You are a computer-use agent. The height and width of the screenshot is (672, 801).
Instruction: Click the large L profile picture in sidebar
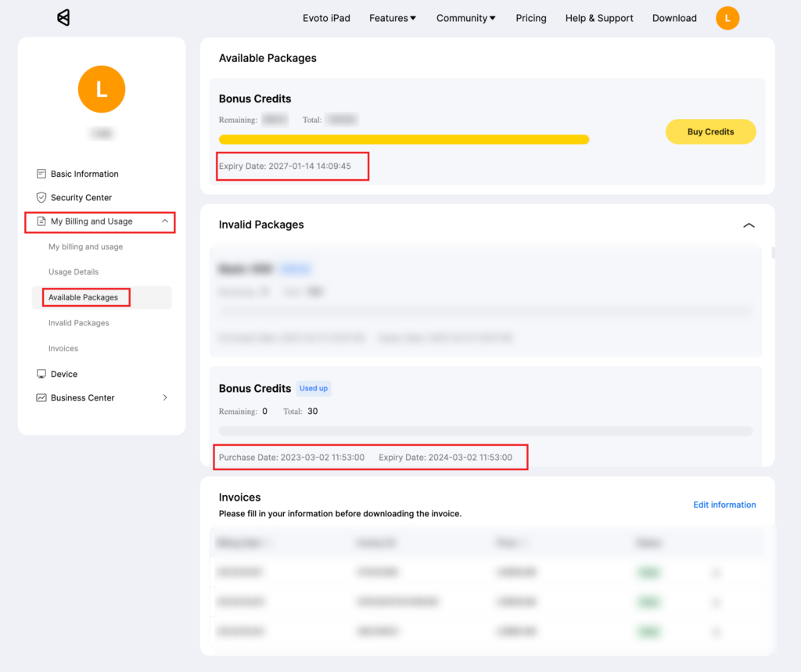(x=102, y=89)
